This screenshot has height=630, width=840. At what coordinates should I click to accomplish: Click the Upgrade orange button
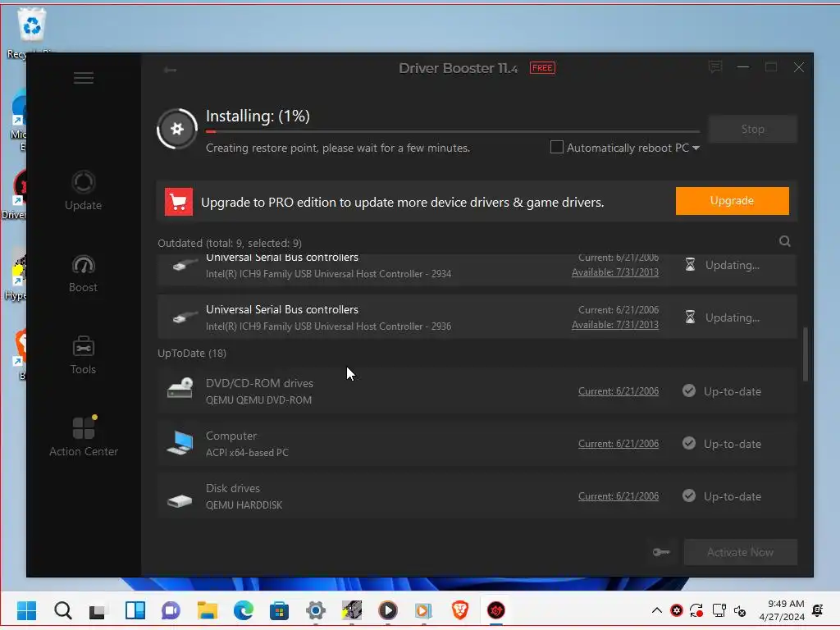coord(732,201)
